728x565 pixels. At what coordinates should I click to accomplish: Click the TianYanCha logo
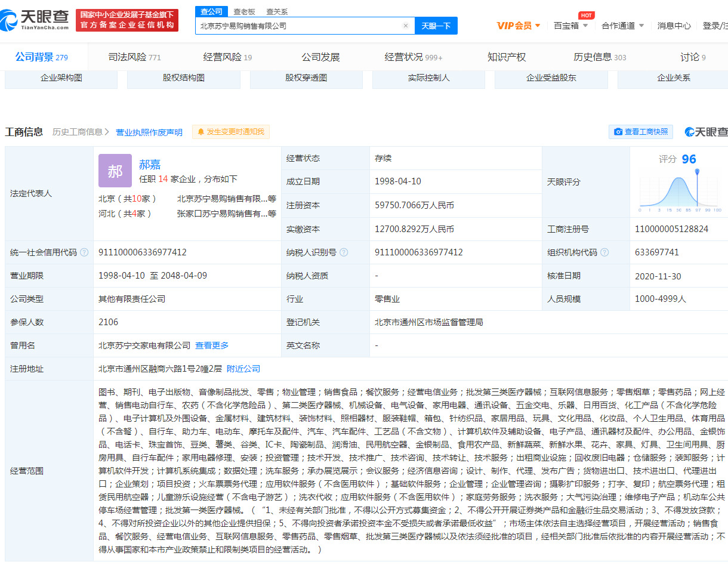click(36, 20)
